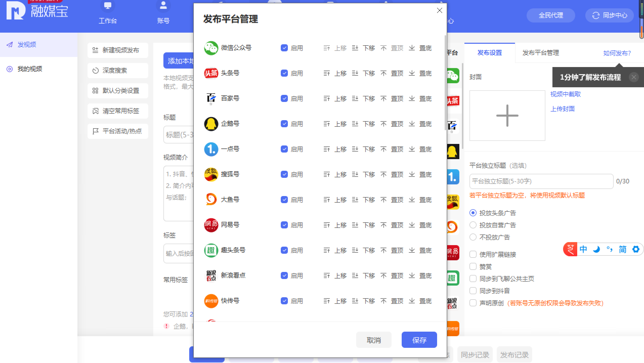The height and width of the screenshot is (363, 644).
Task: Click 上传封面 link
Action: [563, 109]
